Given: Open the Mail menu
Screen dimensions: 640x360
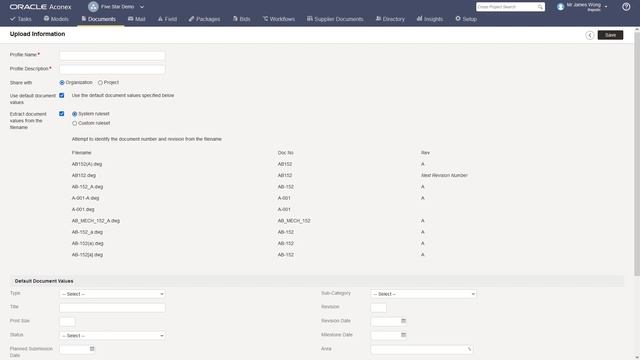Looking at the screenshot, I should [x=136, y=19].
